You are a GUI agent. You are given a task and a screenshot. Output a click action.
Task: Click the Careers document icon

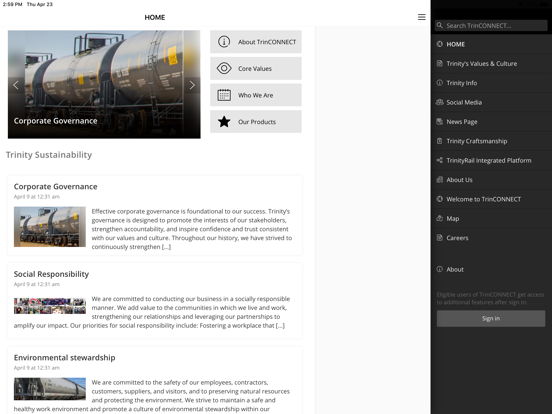(x=439, y=238)
